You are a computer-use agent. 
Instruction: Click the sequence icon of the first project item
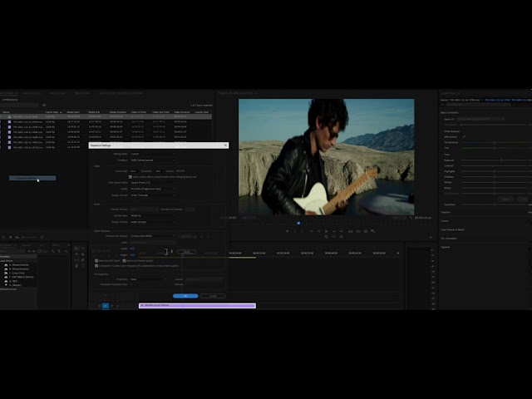pos(8,117)
